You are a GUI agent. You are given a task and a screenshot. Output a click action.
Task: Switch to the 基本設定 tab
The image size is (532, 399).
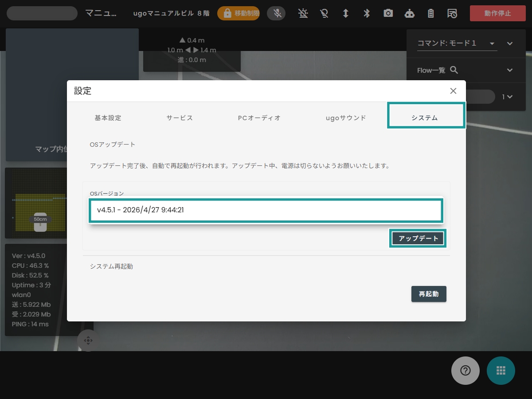[108, 118]
